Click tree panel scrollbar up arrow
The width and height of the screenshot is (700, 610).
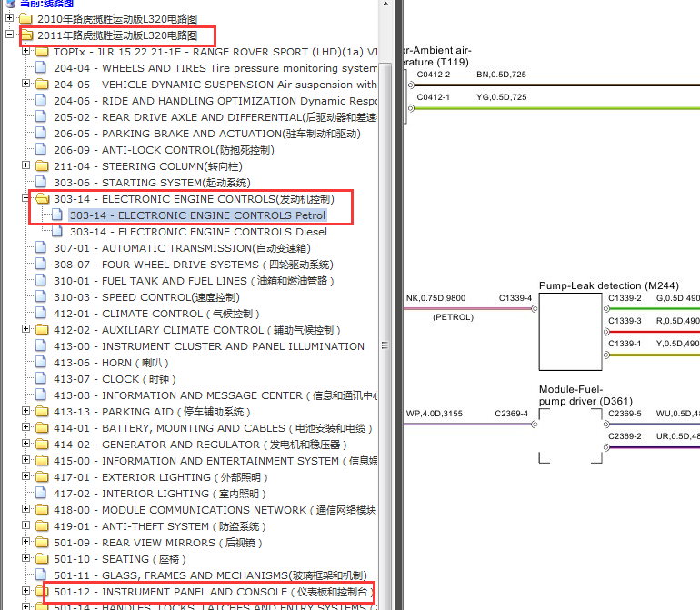(385, 4)
